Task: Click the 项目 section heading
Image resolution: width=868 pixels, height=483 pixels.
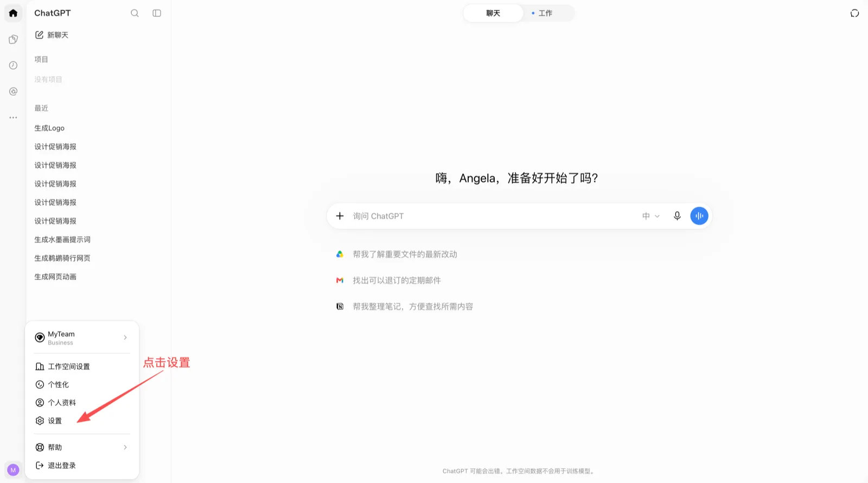Action: click(41, 59)
